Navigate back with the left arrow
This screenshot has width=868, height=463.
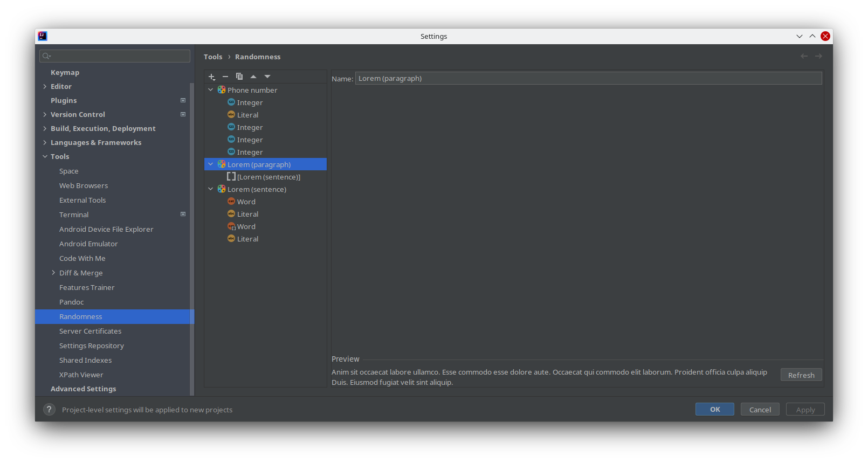tap(804, 56)
